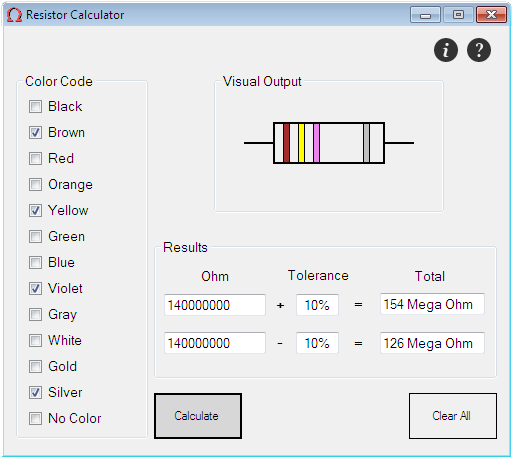Select the Orange color checkbox
The image size is (514, 460).
(x=35, y=185)
